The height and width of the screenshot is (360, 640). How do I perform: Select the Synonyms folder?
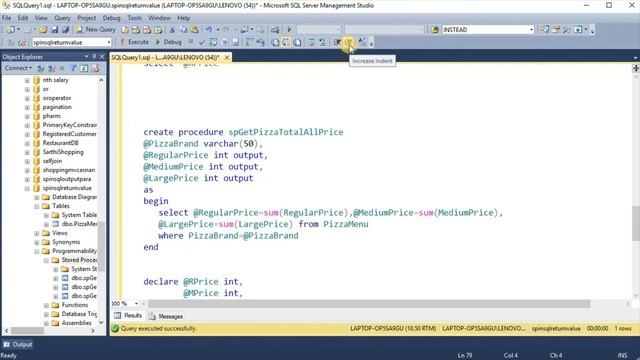[x=66, y=242]
